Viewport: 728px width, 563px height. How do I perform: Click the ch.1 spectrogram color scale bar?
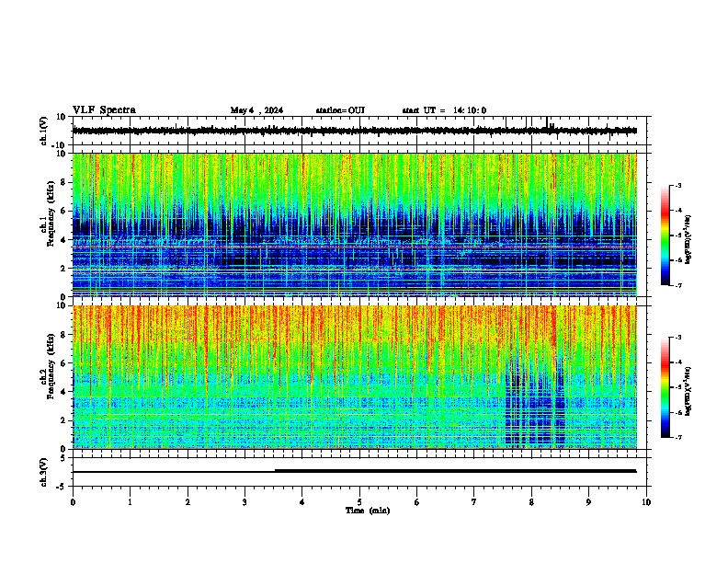tap(665, 236)
